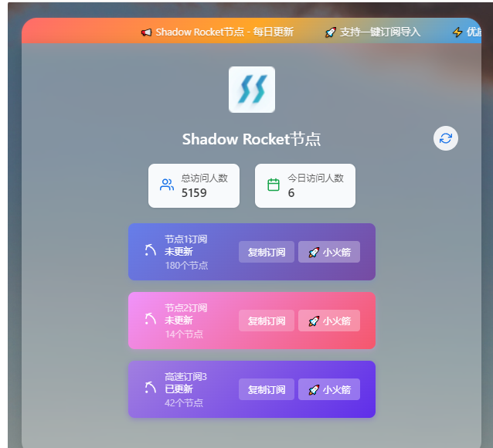The width and height of the screenshot is (493, 448).
Task: Click the megaphone icon in the top banner
Action: point(146,32)
